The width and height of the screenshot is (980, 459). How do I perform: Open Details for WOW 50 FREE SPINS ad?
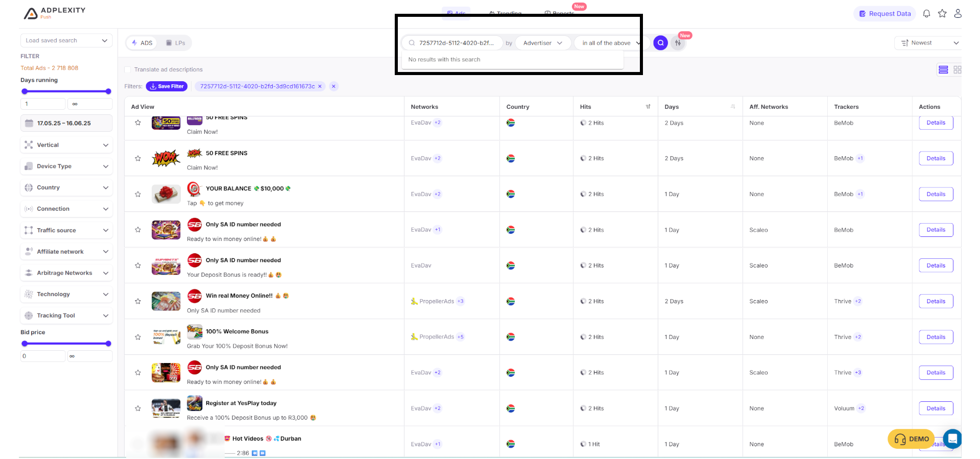(936, 158)
